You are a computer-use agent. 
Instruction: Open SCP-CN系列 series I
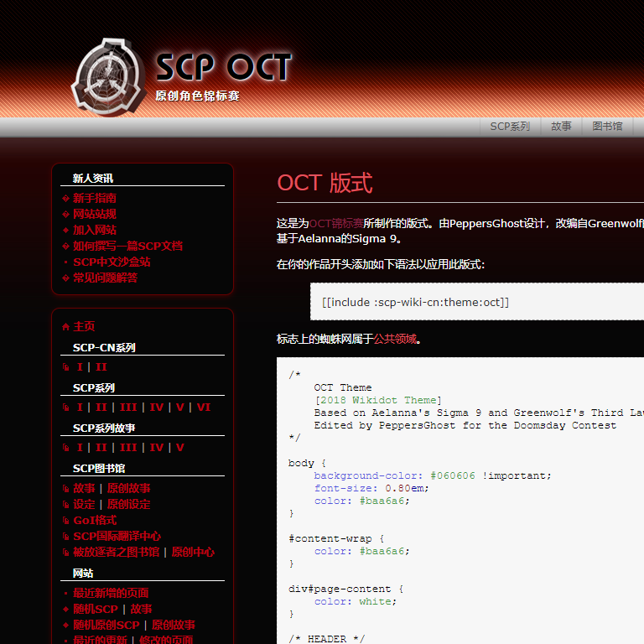pyautogui.click(x=80, y=366)
